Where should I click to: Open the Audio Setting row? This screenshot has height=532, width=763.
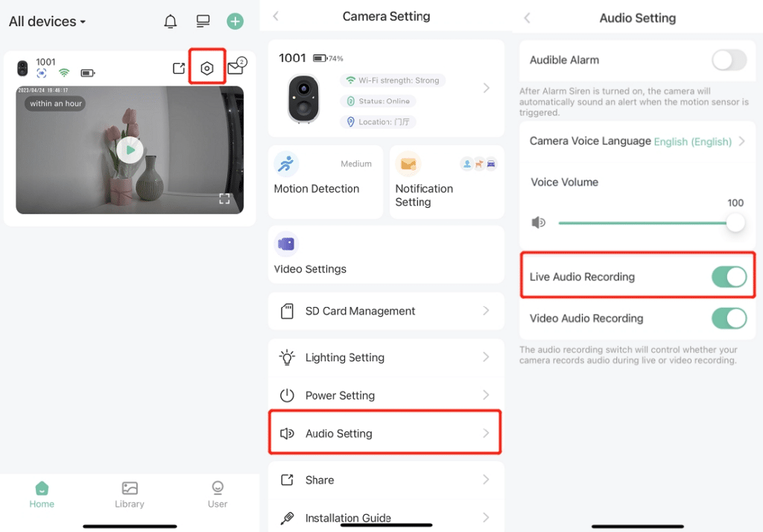click(x=385, y=433)
